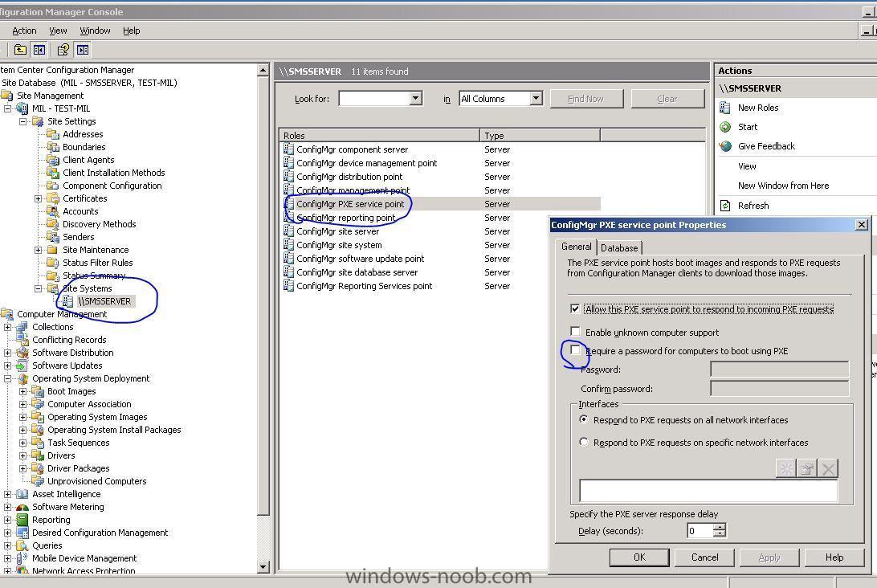Viewport: 877px width, 588px height.
Task: Select the Client Installation Methods icon
Action: pos(53,173)
